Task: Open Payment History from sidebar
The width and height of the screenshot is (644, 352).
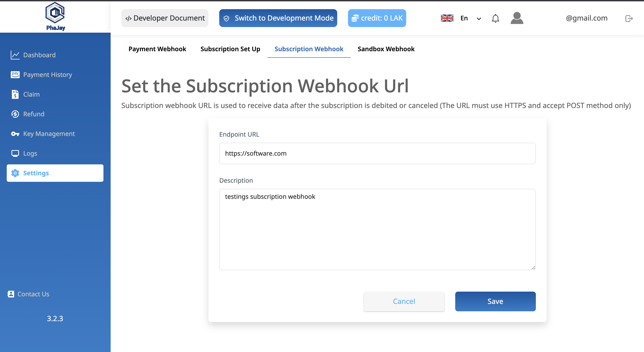Action: coord(47,75)
